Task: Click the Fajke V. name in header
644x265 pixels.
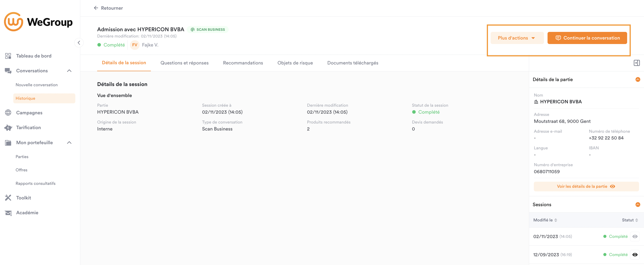Action: pyautogui.click(x=150, y=45)
